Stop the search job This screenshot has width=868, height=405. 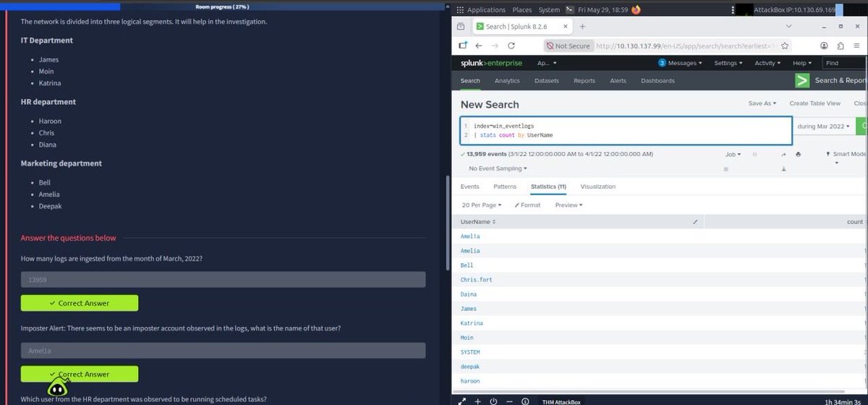[x=726, y=169]
